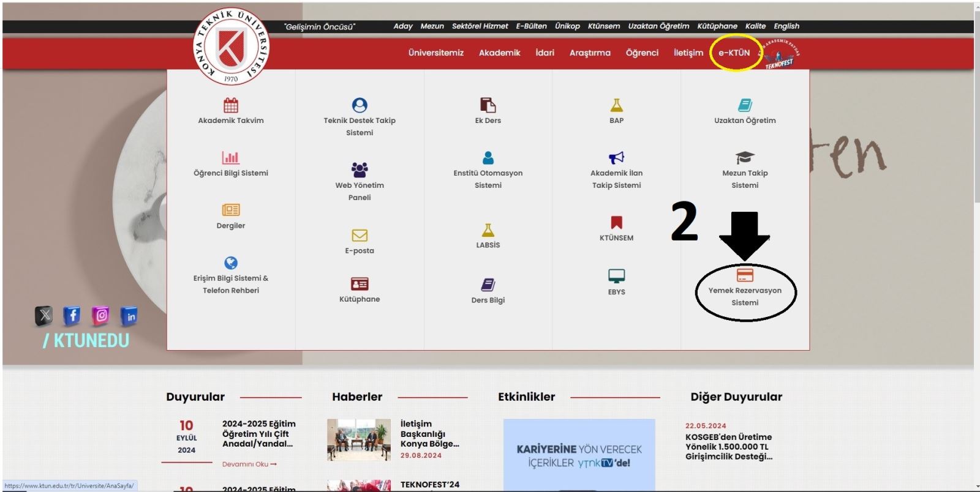The image size is (980, 492).
Task: Select Kütüphane in the top bar
Action: coord(717,26)
